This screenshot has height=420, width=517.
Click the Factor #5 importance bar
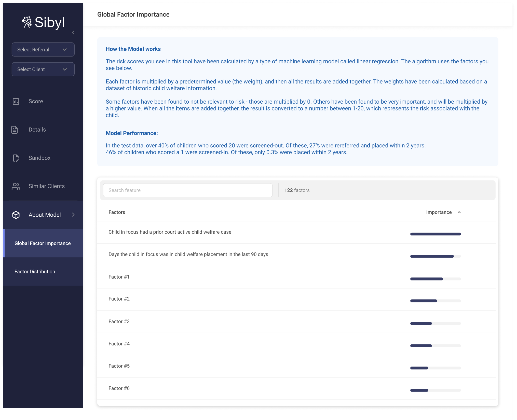tap(436, 368)
